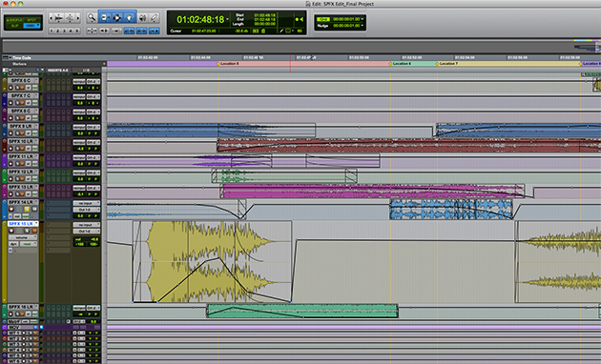This screenshot has width=601, height=364.
Task: Record-enable the SPFX 15 LR track
Action: coord(11,231)
